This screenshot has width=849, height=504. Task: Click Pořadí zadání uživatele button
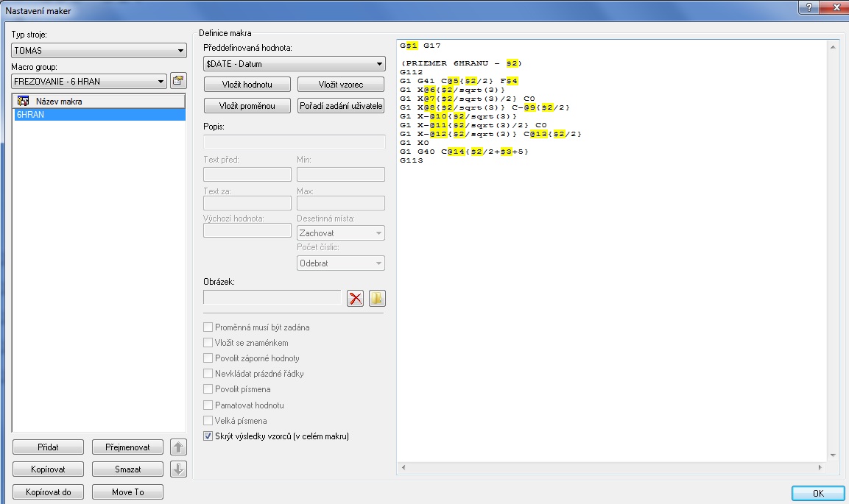tap(341, 106)
